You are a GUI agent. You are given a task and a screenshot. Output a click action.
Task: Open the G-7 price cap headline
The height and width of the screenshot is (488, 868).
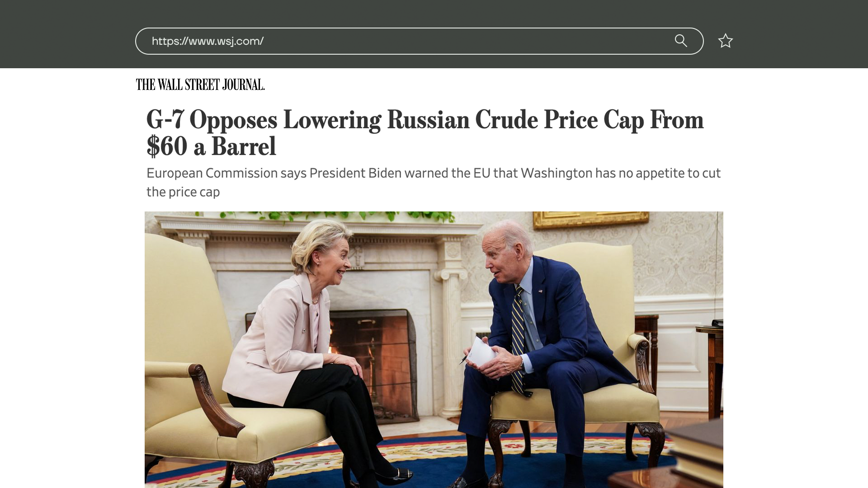tap(425, 133)
